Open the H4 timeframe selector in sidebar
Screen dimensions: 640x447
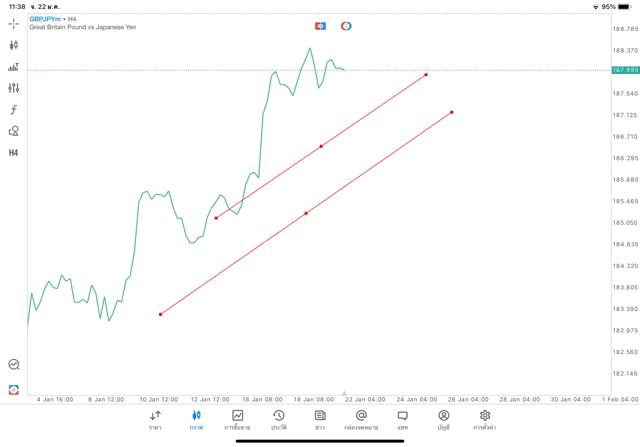[x=14, y=153]
